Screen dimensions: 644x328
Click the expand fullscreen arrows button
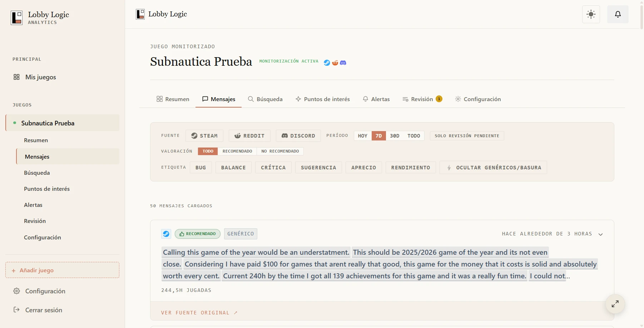[615, 304]
